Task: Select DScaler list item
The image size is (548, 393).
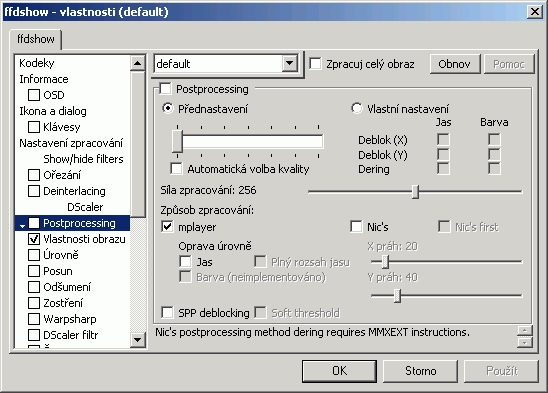Action: coord(85,207)
